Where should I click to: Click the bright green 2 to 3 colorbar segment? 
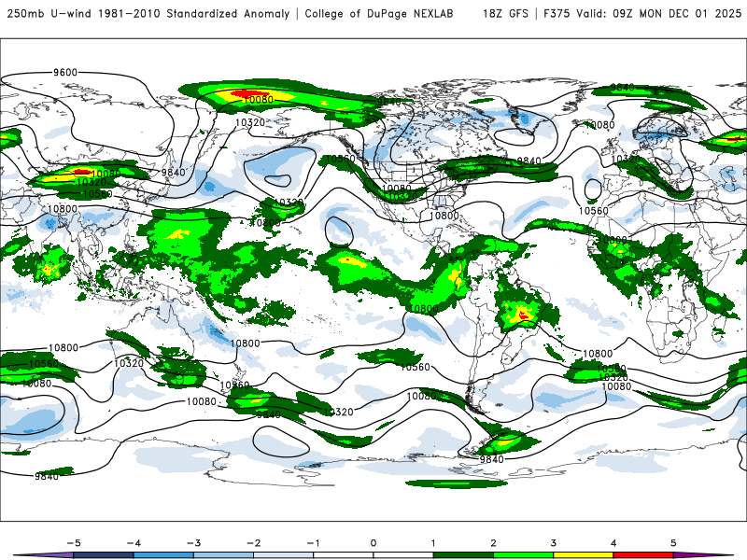523,555
